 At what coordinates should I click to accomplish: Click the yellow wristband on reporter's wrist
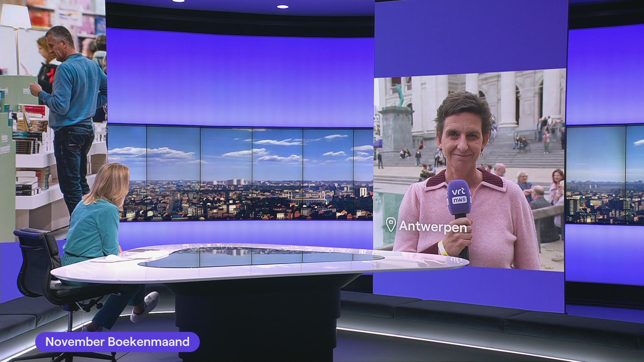443,248
